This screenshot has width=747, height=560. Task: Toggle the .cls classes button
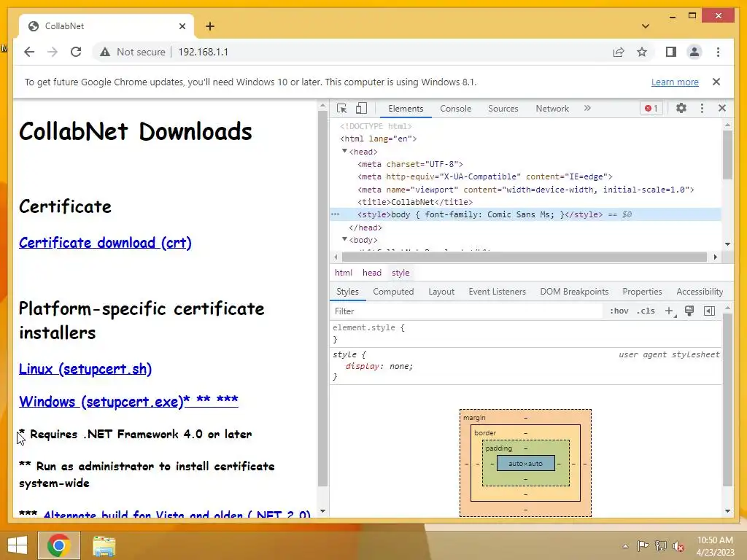click(x=646, y=311)
